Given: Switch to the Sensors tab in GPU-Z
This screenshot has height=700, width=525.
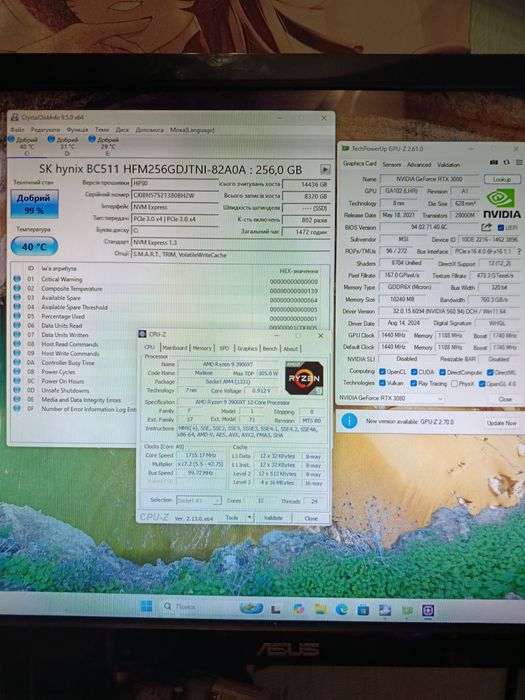Looking at the screenshot, I should tap(392, 164).
